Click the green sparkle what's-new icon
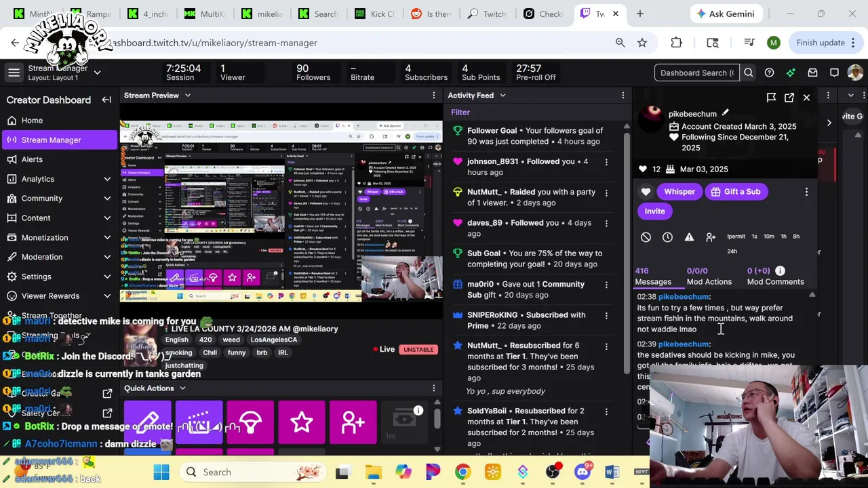This screenshot has height=488, width=868. 791,73
